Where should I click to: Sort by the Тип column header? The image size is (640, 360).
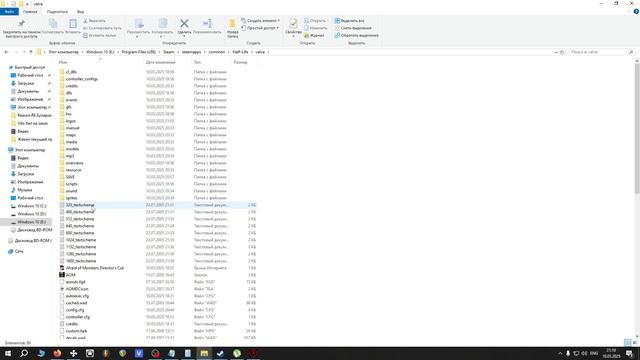tap(198, 62)
